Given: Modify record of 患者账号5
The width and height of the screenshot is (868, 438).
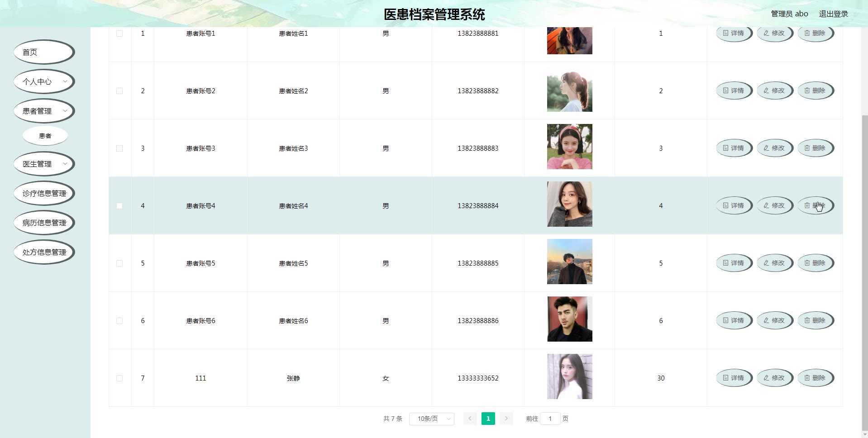Looking at the screenshot, I should click(774, 263).
